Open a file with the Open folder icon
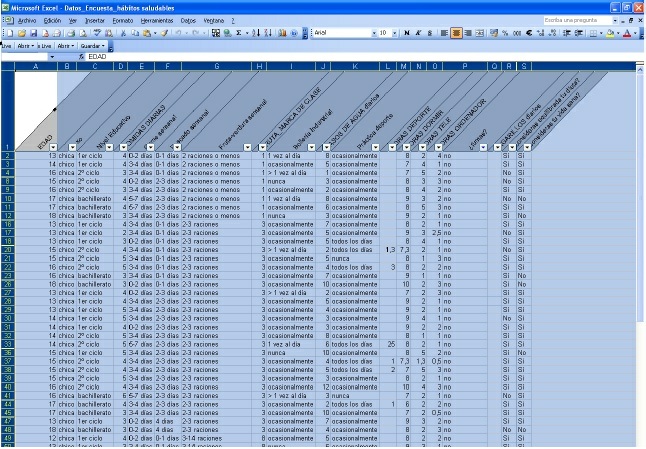Viewport: 646px width, 449px height. tap(19, 33)
